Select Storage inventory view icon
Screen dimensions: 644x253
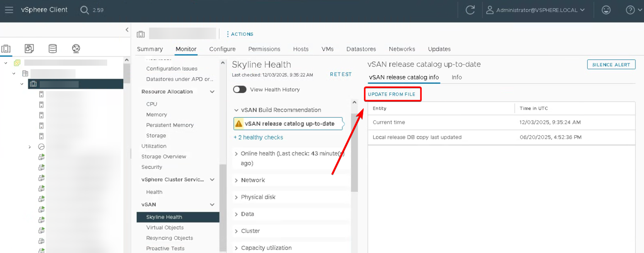pyautogui.click(x=53, y=48)
